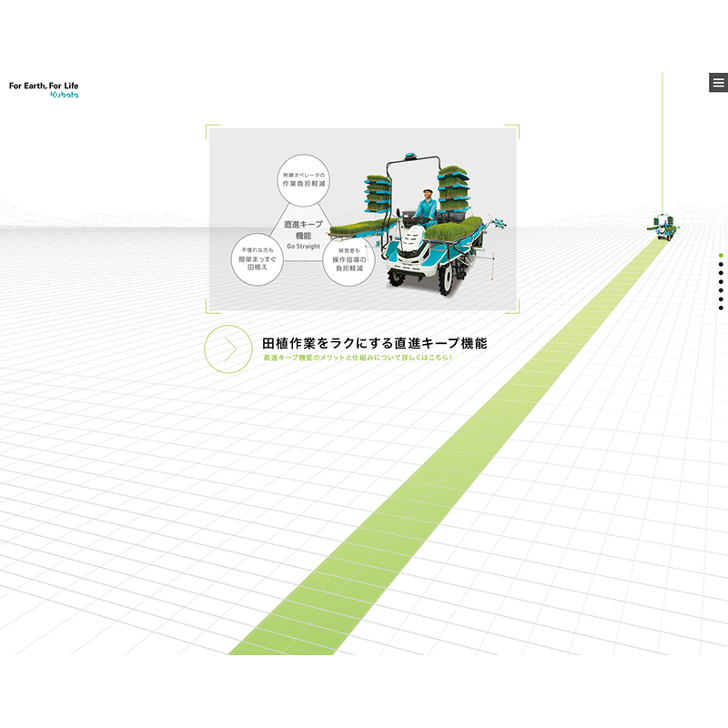Select the fifth page indicator dot
This screenshot has width=728, height=728.
tap(721, 290)
